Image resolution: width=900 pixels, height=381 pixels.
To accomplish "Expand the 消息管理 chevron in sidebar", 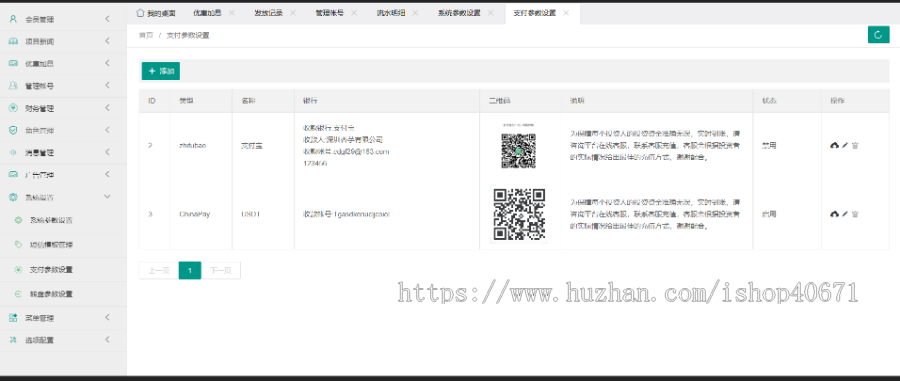I will click(x=107, y=153).
